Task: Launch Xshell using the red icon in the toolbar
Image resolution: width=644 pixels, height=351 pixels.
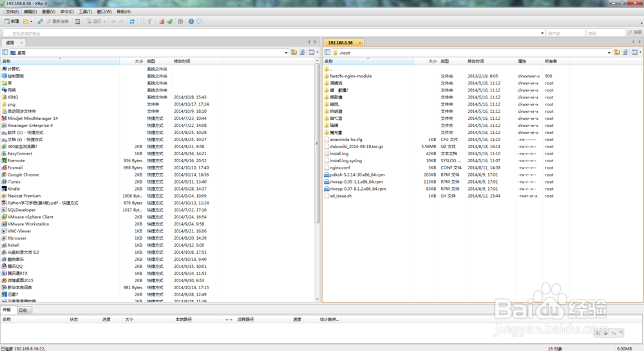Action: [162, 21]
